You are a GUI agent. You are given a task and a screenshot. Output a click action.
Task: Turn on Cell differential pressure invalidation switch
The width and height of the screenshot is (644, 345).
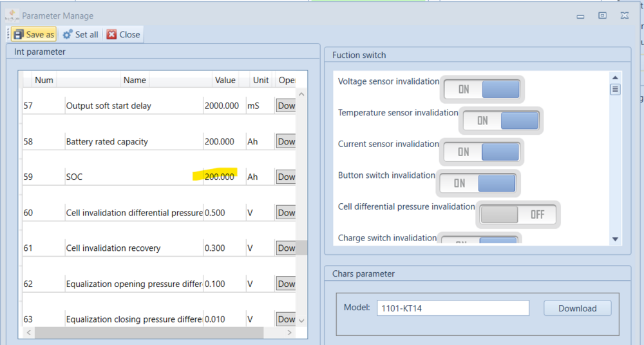click(518, 214)
